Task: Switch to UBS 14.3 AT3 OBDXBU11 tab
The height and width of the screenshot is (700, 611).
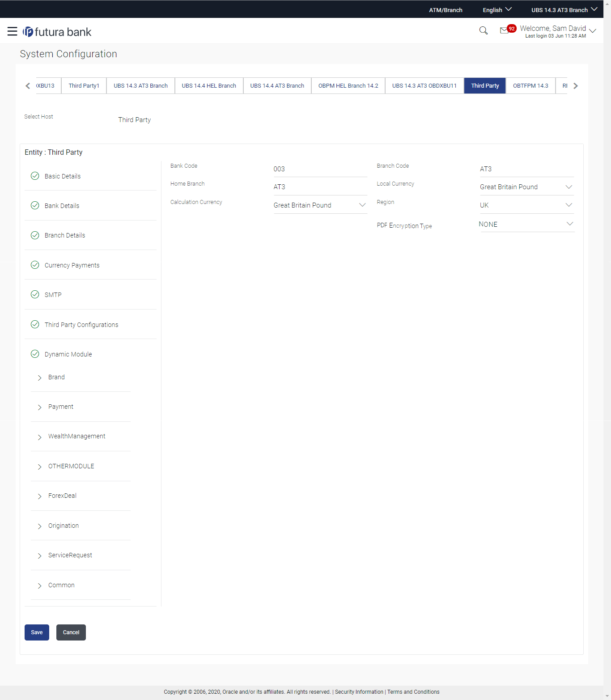Action: [x=424, y=85]
